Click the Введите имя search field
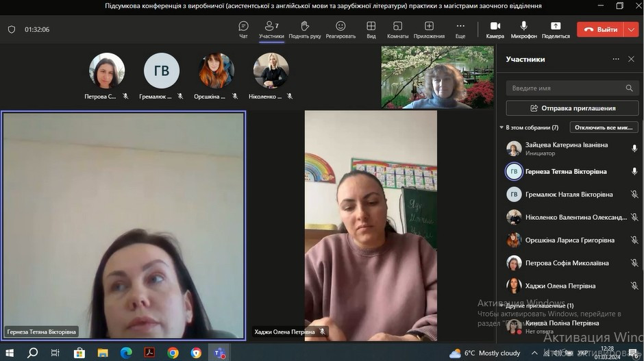This screenshot has height=361, width=644. point(572,88)
